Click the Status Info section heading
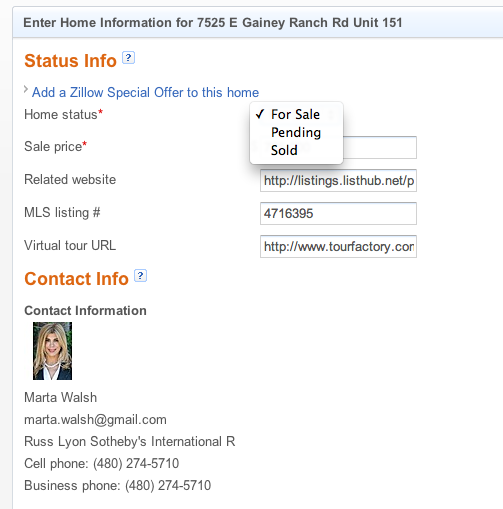Screen dimensions: 503x509 tap(70, 61)
